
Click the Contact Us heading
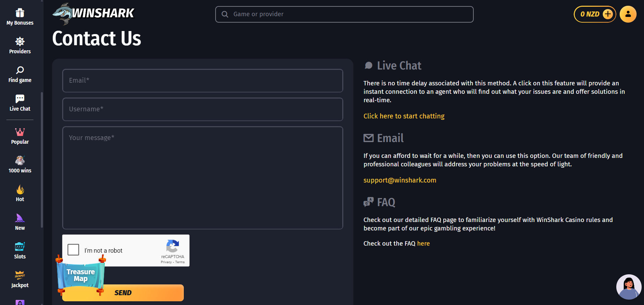pos(97,38)
